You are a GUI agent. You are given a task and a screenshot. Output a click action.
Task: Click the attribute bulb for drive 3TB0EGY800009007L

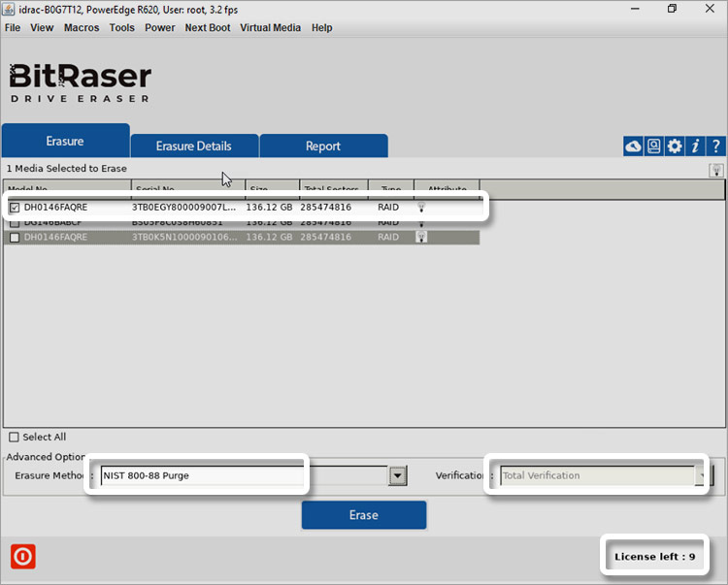coord(421,208)
